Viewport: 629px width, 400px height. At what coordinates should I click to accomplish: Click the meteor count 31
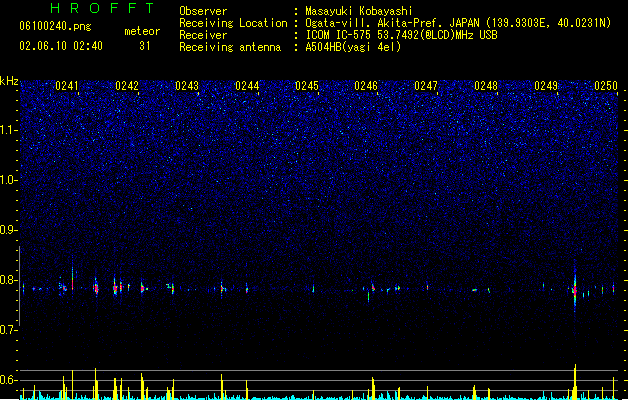pyautogui.click(x=144, y=46)
